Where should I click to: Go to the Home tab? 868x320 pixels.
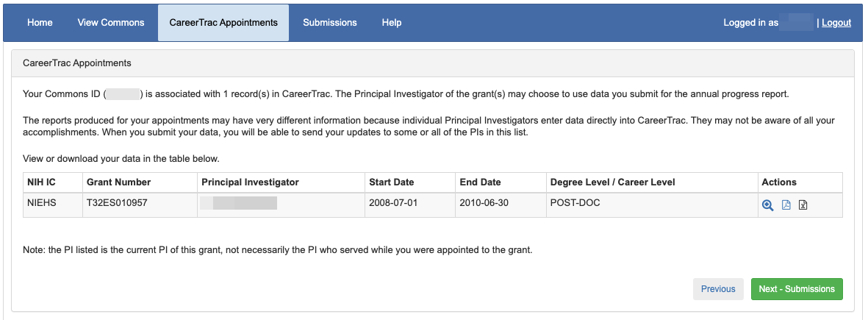(40, 23)
